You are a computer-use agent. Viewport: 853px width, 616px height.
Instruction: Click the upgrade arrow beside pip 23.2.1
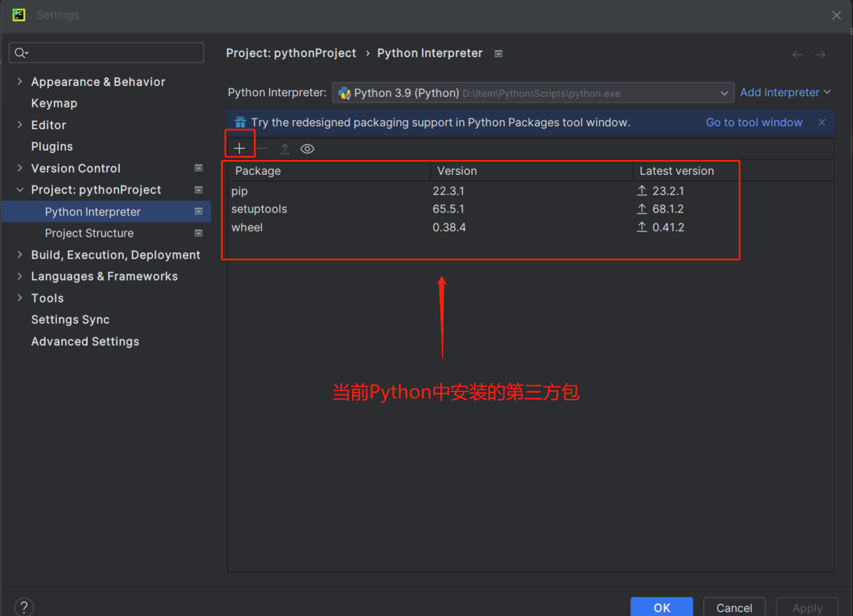tap(642, 191)
